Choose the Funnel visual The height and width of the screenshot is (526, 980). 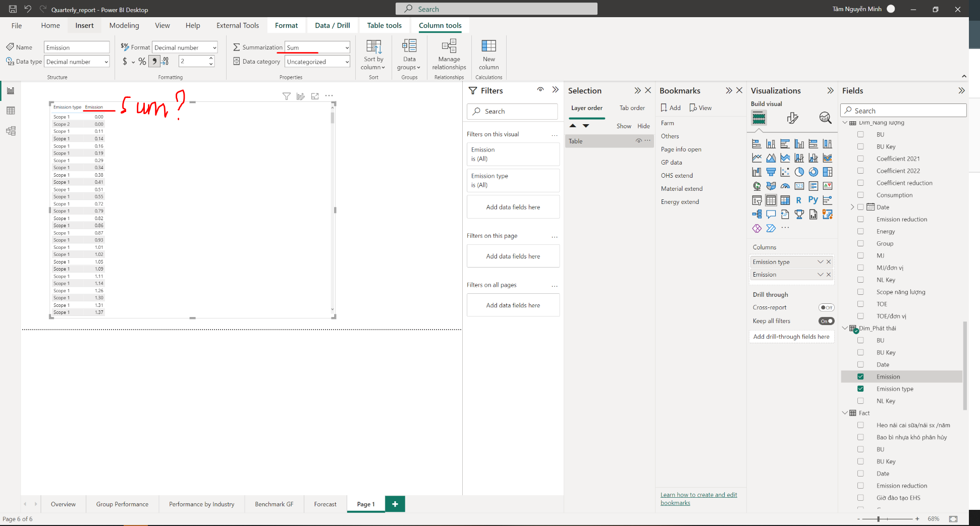tap(771, 172)
